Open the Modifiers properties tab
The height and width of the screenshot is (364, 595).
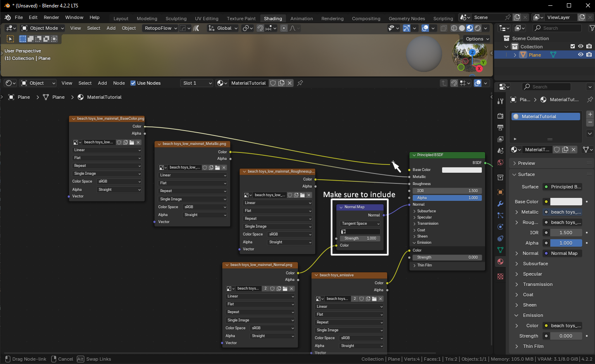click(500, 204)
